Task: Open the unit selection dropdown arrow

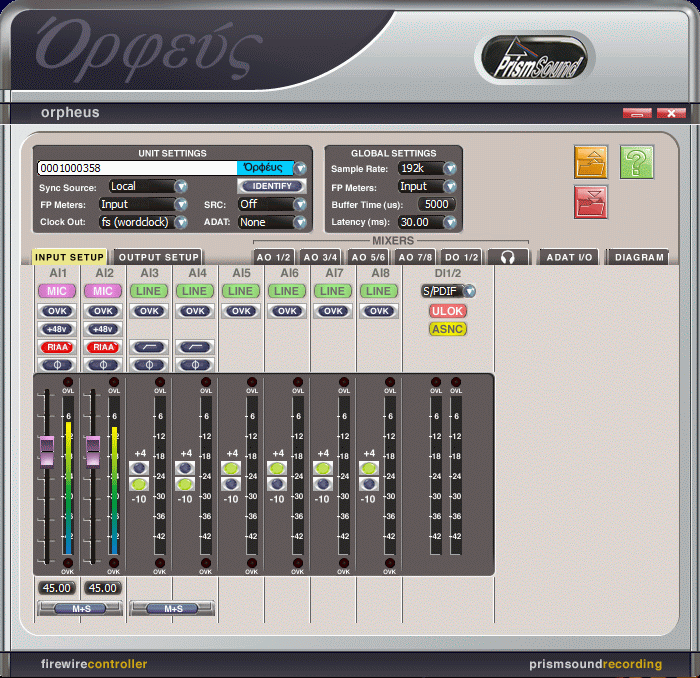Action: pos(300,168)
